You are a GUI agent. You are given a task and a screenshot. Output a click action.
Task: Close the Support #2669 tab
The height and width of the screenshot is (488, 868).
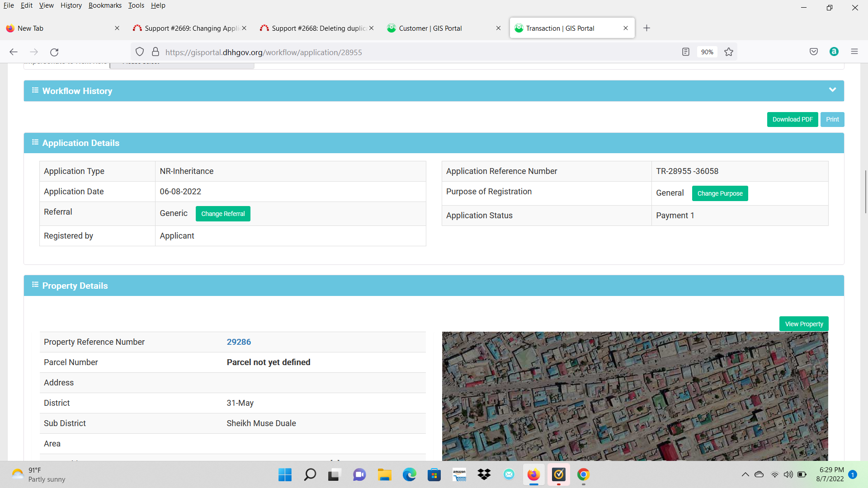coord(244,28)
